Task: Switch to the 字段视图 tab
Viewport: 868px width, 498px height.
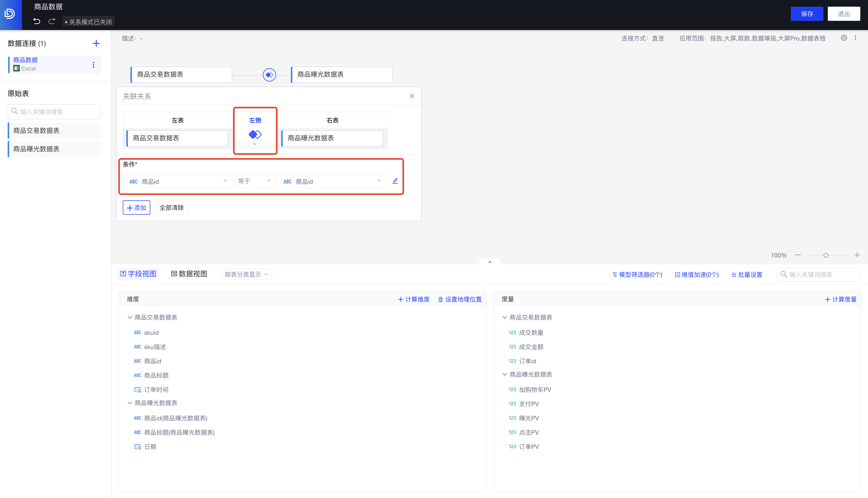Action: 138,274
